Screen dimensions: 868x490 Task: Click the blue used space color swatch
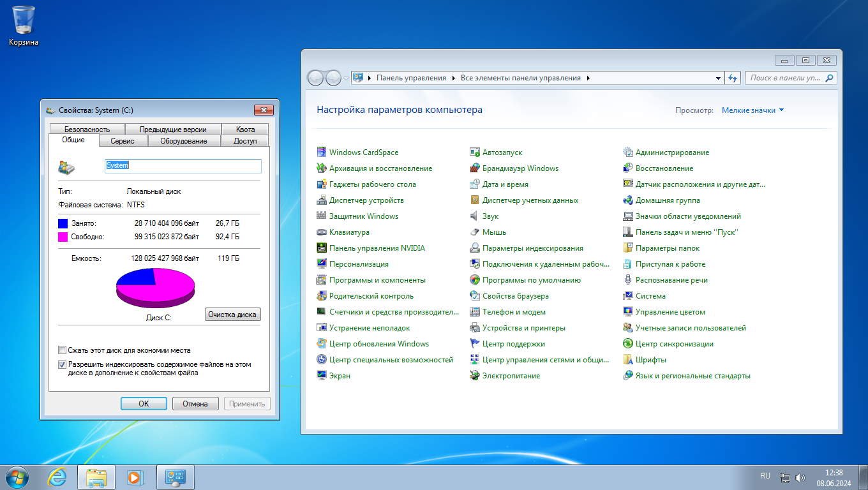[x=63, y=223]
